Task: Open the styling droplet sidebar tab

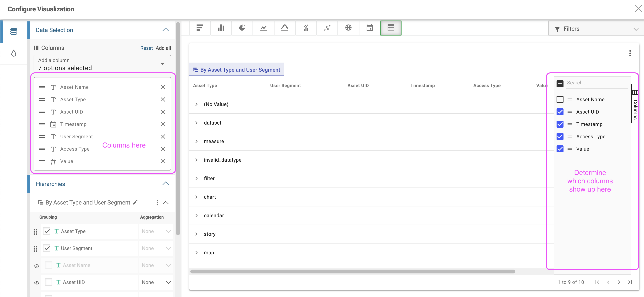Action: point(14,53)
